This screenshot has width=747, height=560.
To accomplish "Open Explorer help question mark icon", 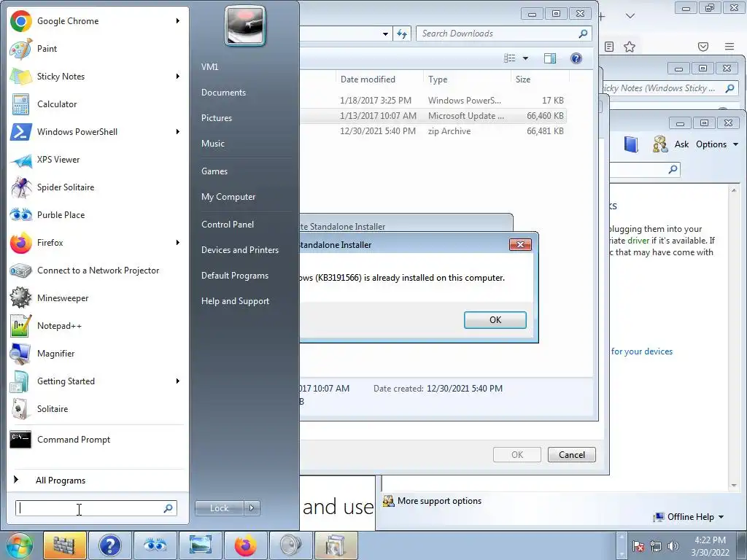I will (576, 58).
